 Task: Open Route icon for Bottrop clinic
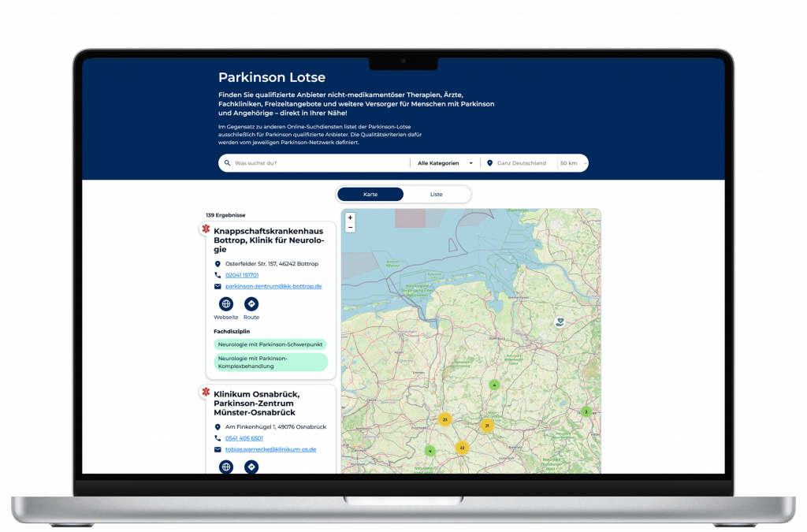251,304
